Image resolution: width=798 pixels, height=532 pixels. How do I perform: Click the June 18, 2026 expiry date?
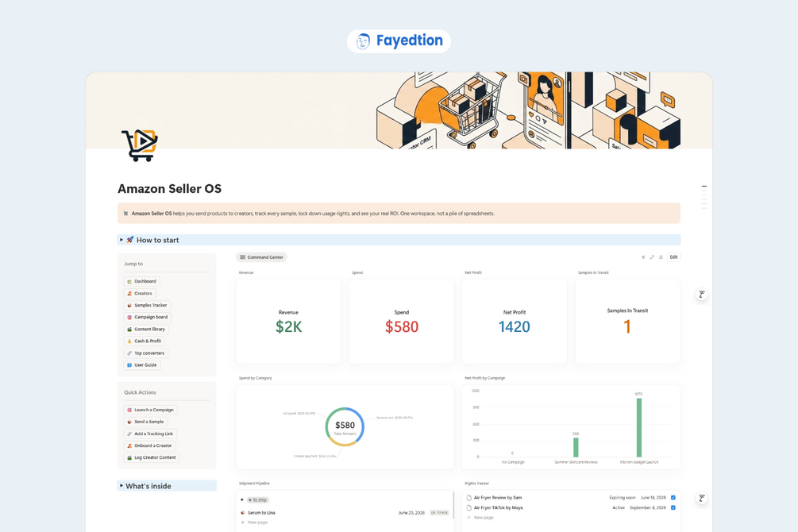click(653, 498)
